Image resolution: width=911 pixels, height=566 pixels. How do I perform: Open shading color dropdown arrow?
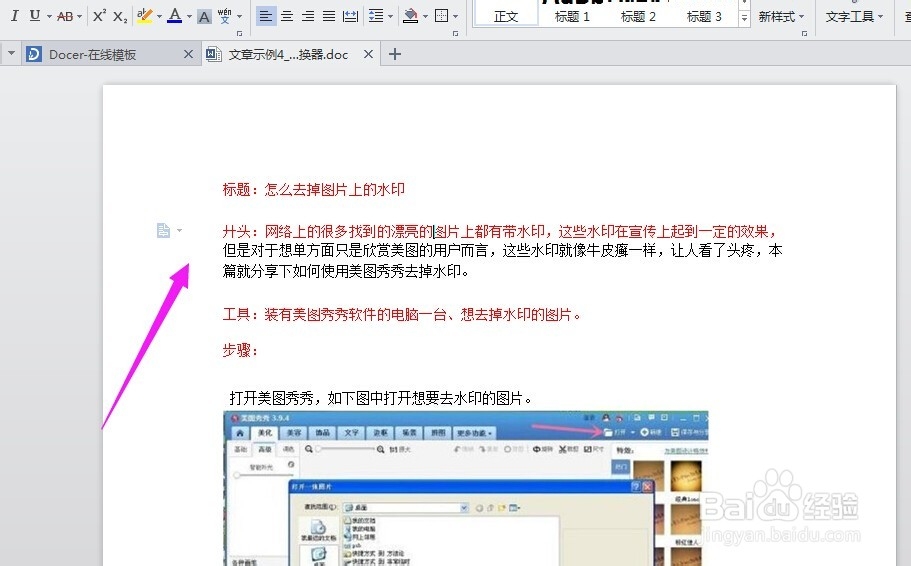pyautogui.click(x=425, y=16)
